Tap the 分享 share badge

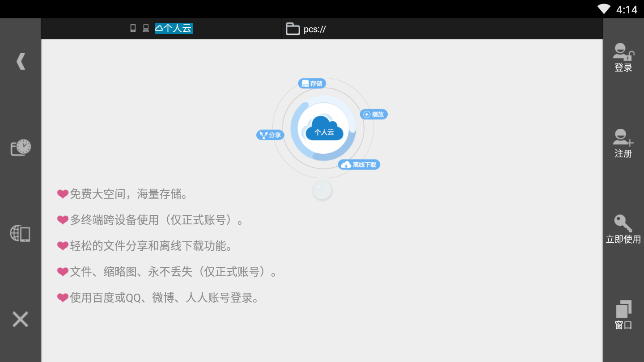pos(271,135)
